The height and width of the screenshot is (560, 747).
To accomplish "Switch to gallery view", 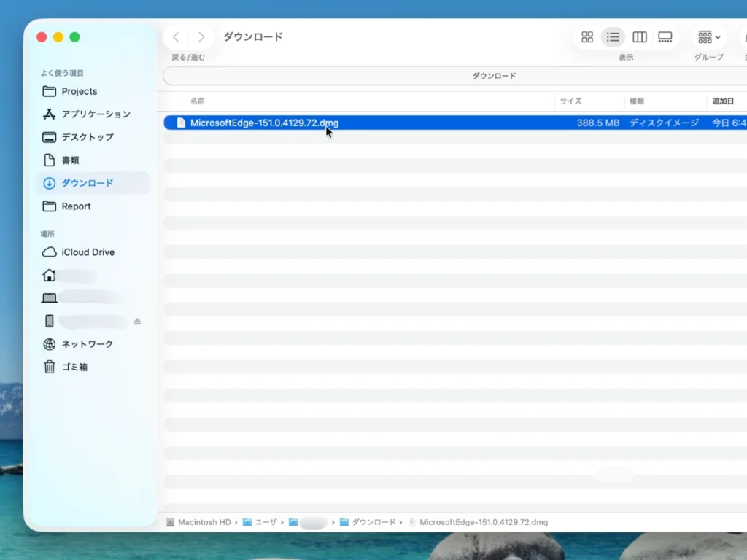I will (x=665, y=37).
